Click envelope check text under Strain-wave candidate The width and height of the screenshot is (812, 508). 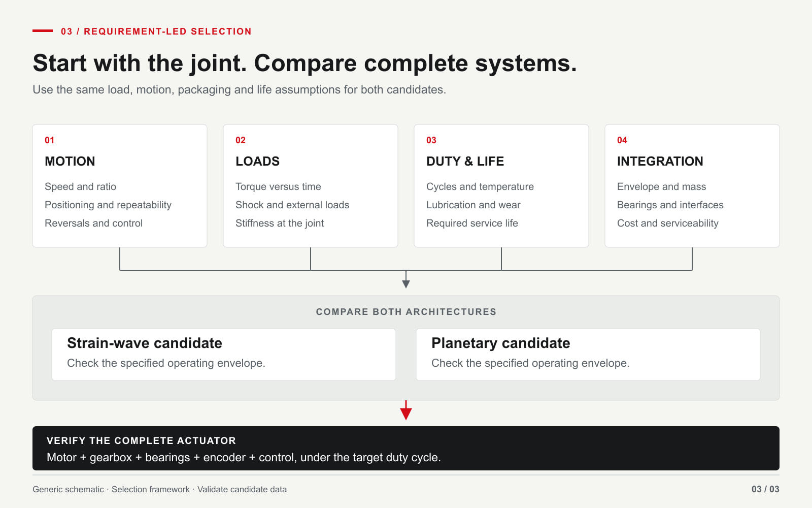coord(166,363)
